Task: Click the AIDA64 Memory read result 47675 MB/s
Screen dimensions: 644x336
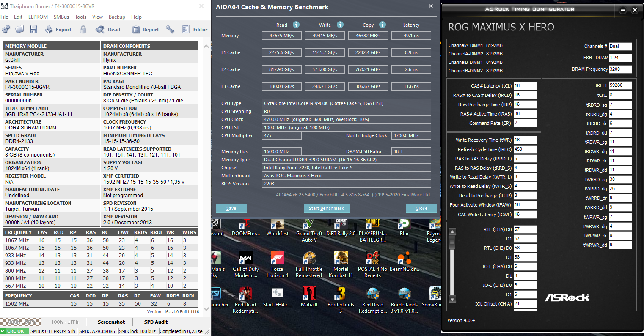Action: point(282,36)
